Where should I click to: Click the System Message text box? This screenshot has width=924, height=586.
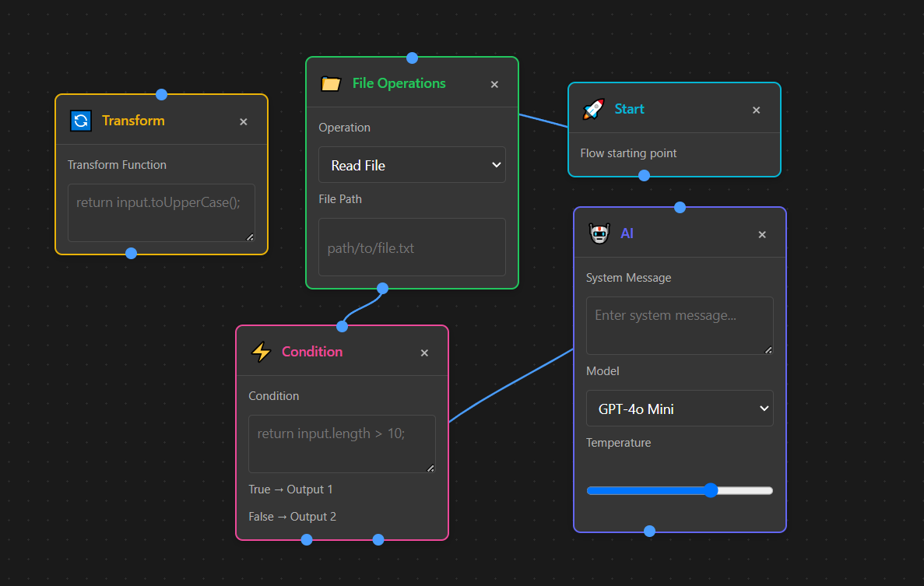(679, 325)
